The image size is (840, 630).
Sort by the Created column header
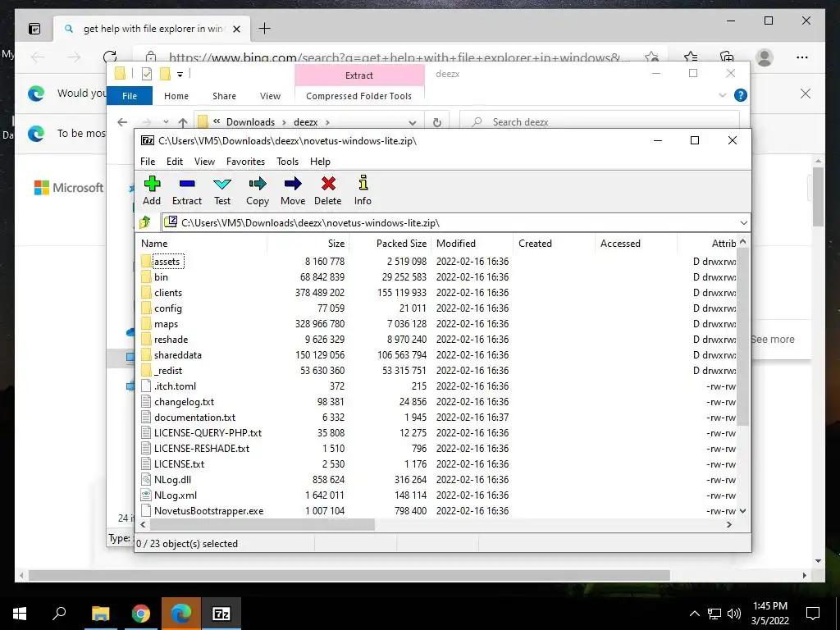pos(554,243)
